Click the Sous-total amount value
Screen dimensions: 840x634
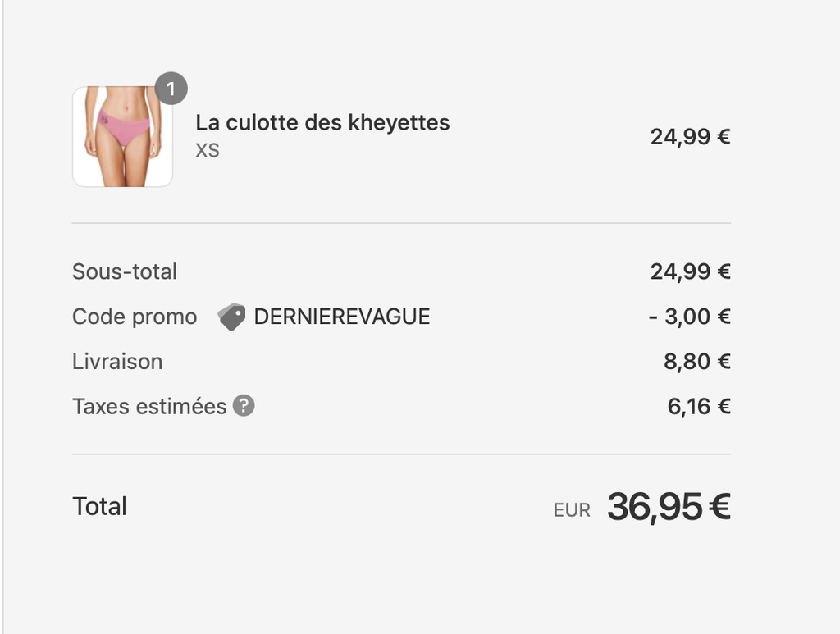click(x=690, y=271)
